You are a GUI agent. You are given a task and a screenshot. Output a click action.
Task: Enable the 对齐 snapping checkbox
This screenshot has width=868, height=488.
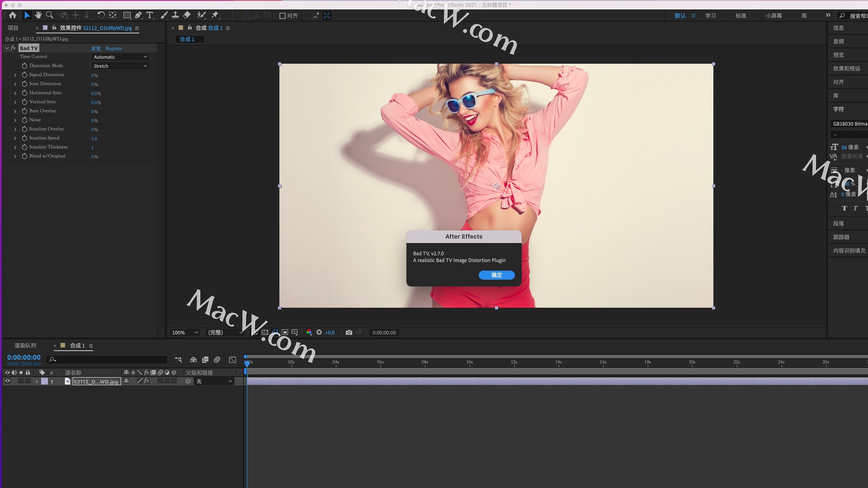[x=283, y=16]
